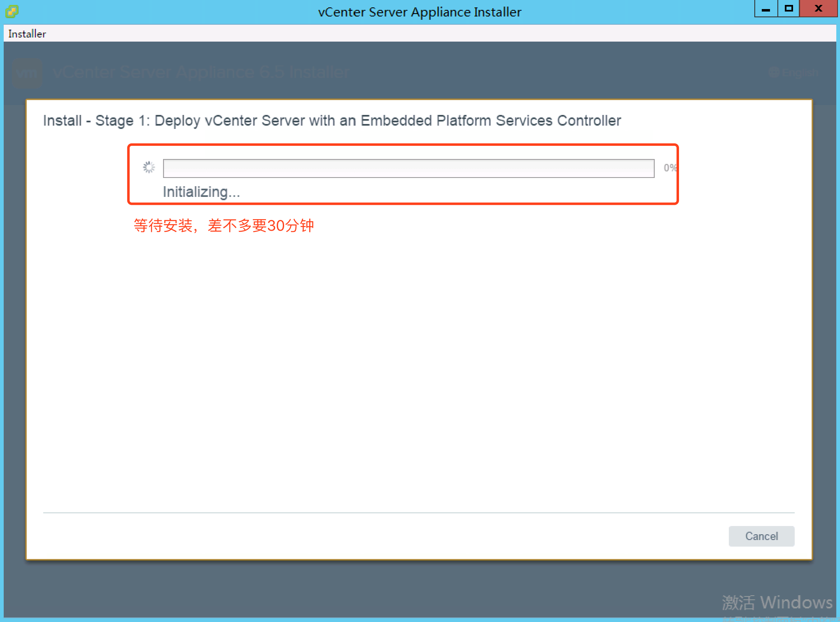The image size is (840, 622).
Task: Open the Installer menu
Action: [27, 34]
